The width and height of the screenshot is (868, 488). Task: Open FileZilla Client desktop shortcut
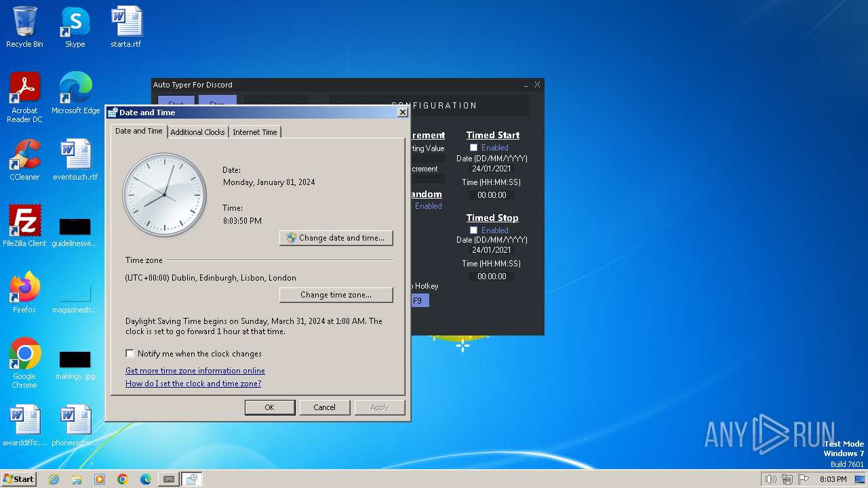tap(24, 226)
